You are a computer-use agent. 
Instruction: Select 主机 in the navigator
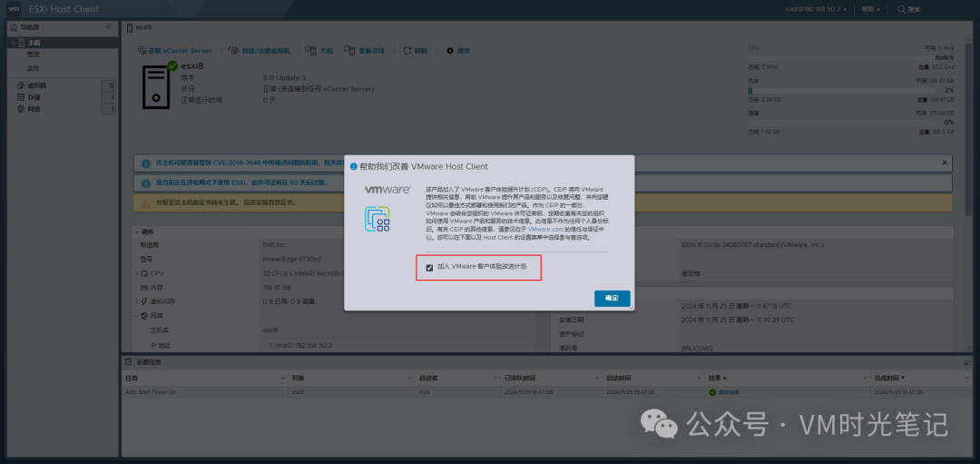(34, 43)
